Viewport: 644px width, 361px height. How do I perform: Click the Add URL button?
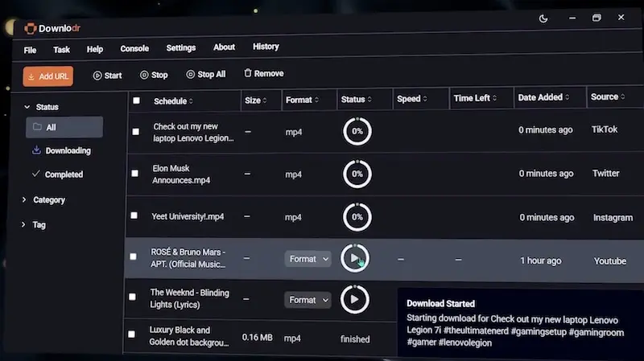[48, 76]
